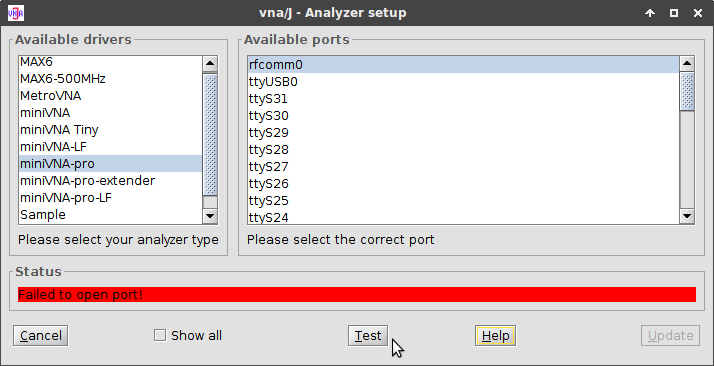
Task: Pick port ttyS26
Action: [x=464, y=183]
